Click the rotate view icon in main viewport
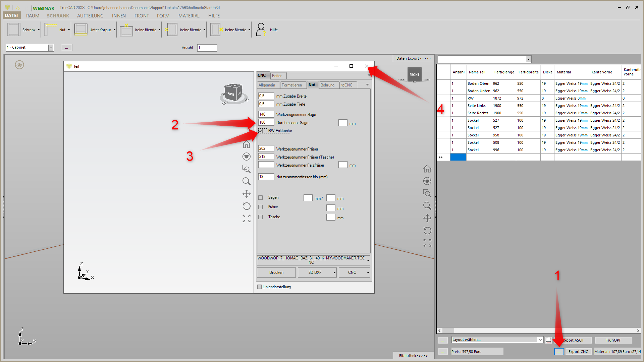 pos(427,231)
